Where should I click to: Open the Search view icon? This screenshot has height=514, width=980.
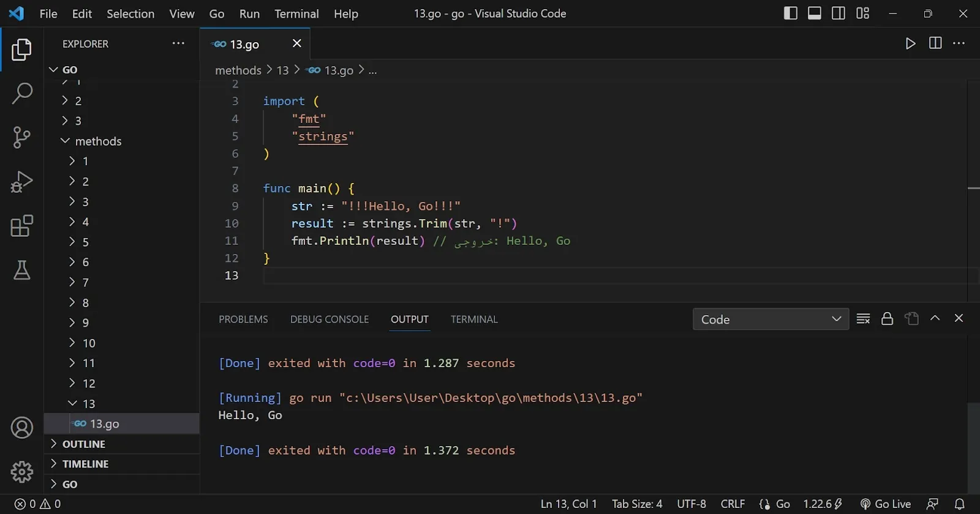22,94
